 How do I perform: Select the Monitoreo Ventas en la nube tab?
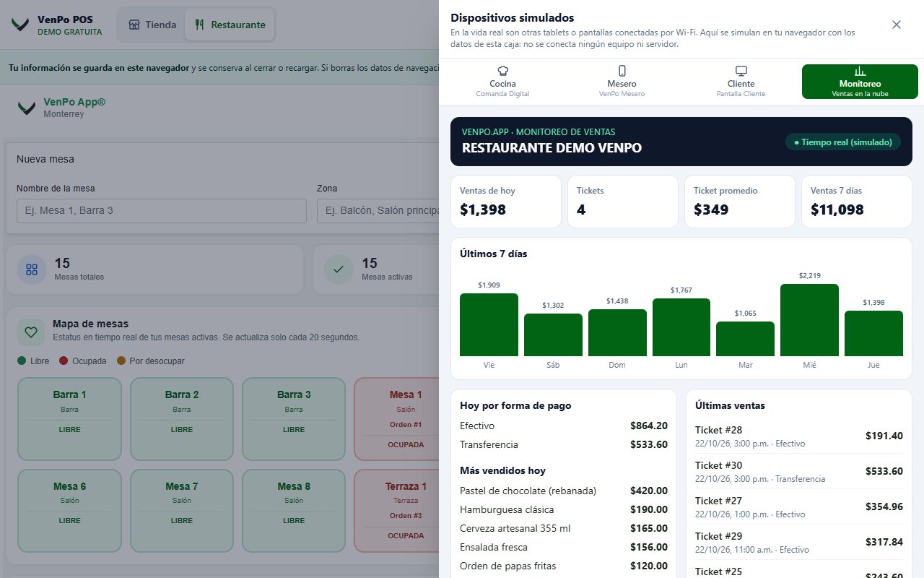[860, 82]
